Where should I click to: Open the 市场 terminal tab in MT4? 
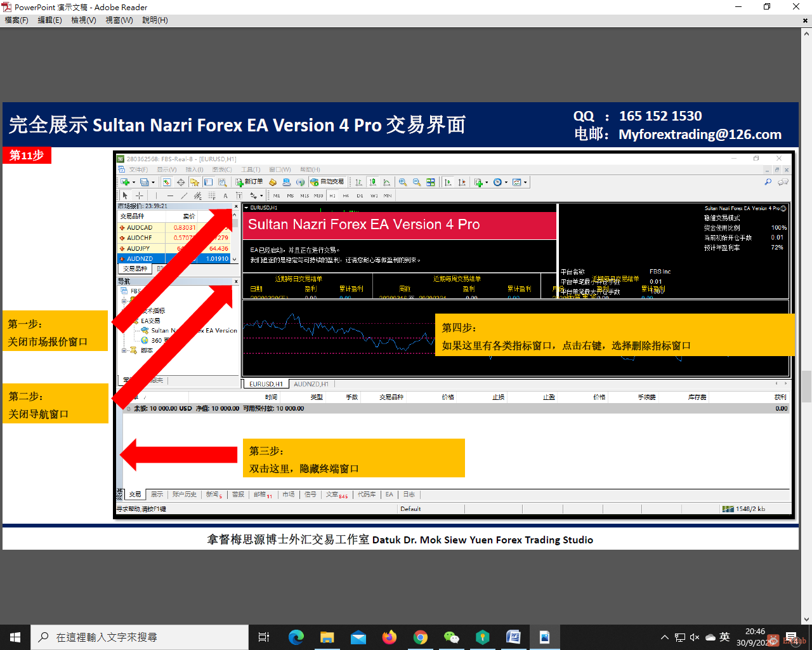[x=289, y=494]
